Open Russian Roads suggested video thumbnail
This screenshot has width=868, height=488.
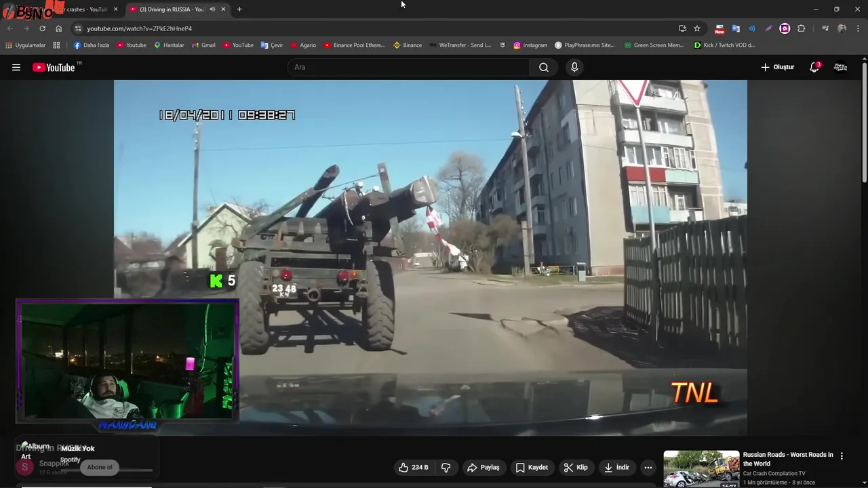[x=701, y=469]
